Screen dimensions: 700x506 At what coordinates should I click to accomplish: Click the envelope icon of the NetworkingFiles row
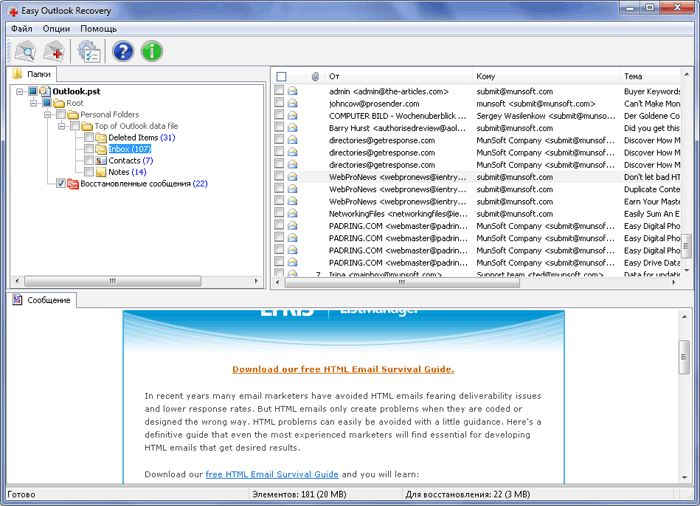click(x=292, y=213)
